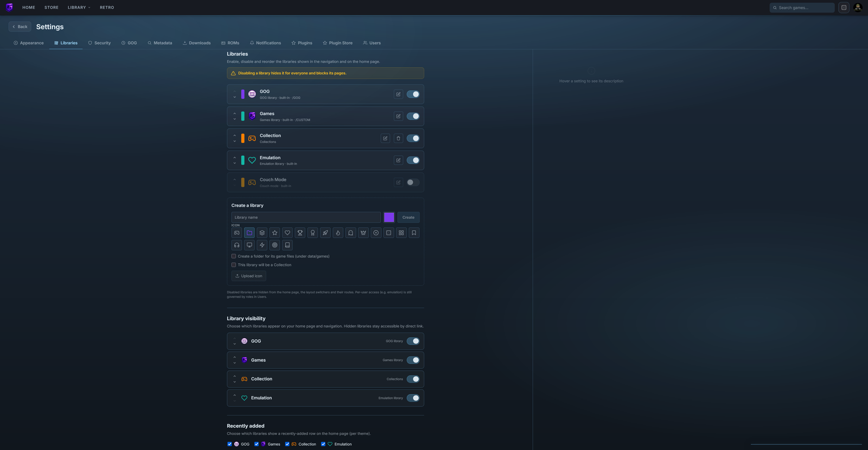Select the flame icon

[338, 233]
